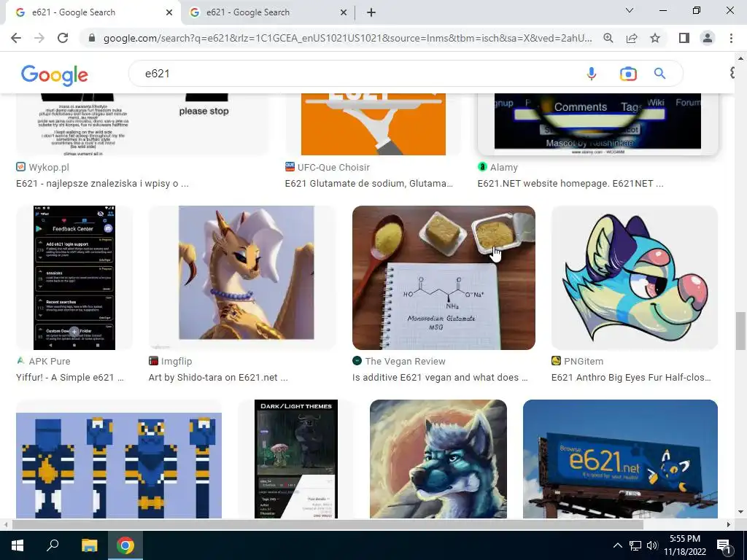The height and width of the screenshot is (560, 747).
Task: Show hidden system tray icons
Action: point(617,545)
